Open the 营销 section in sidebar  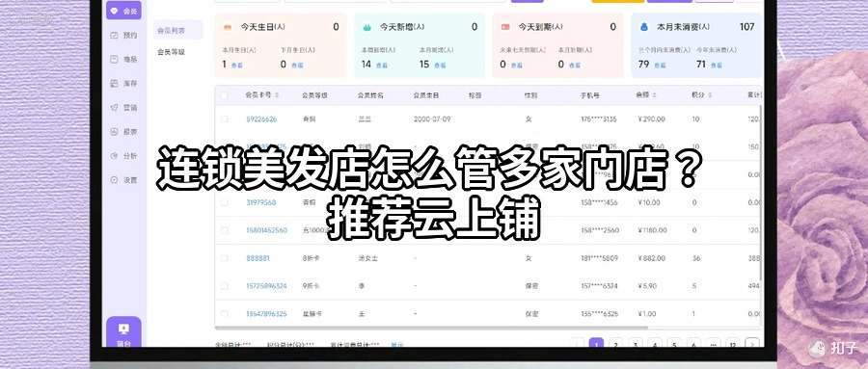point(124,107)
